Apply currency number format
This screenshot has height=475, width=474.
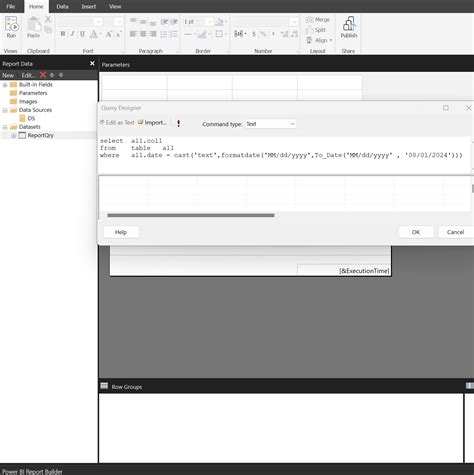pyautogui.click(x=254, y=34)
